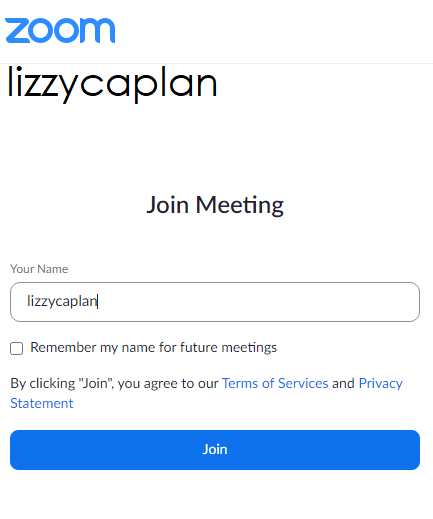The width and height of the screenshot is (433, 519).
Task: Click the large lizzycaplan title text
Action: coord(112,84)
